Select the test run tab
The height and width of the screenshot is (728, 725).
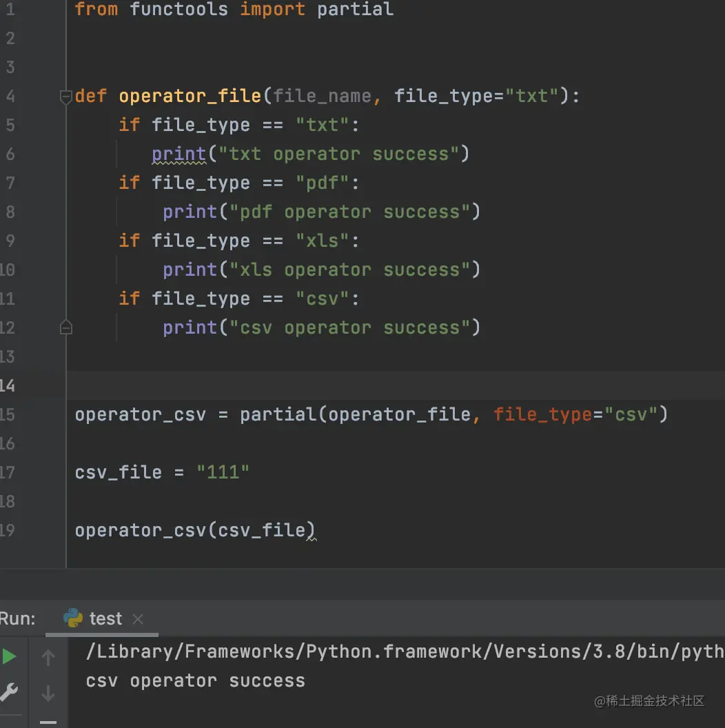102,618
